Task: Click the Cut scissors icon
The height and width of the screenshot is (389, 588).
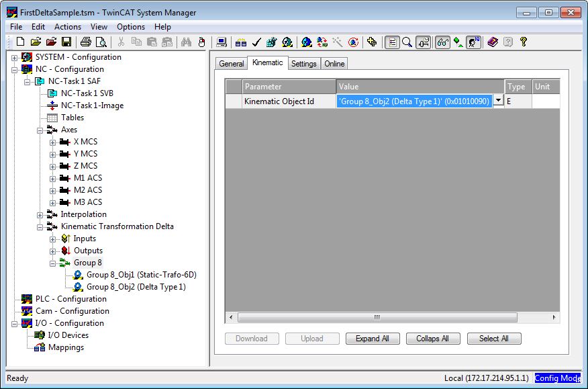Action: point(121,42)
